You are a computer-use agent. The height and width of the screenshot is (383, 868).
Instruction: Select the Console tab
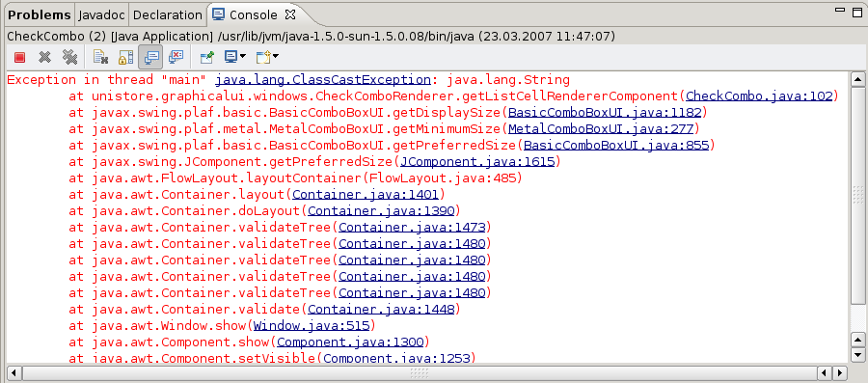point(253,14)
